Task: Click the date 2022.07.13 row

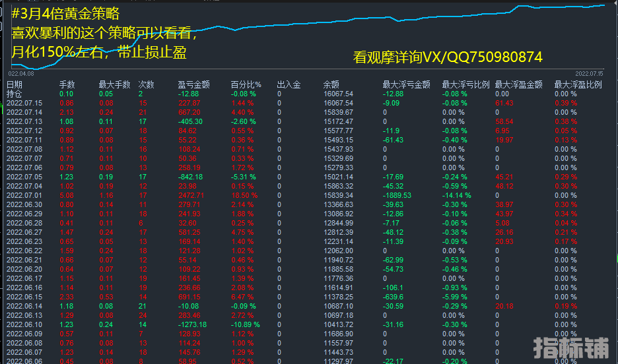Action: (24, 121)
